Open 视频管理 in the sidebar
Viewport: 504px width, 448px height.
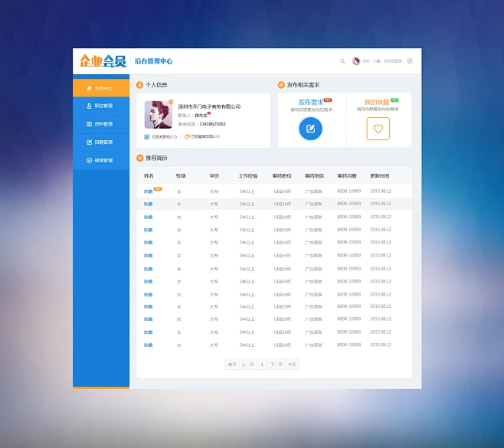click(x=101, y=161)
